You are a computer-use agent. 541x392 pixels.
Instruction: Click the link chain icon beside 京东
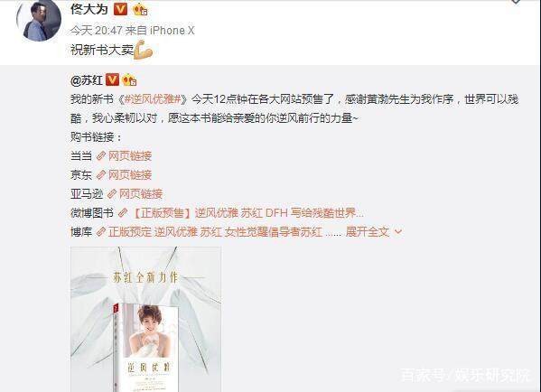[101, 175]
